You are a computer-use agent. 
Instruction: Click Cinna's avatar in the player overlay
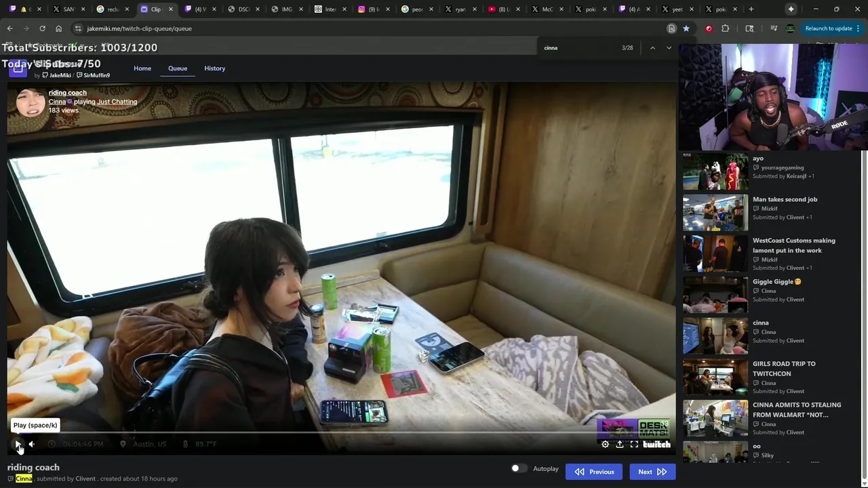(30, 102)
